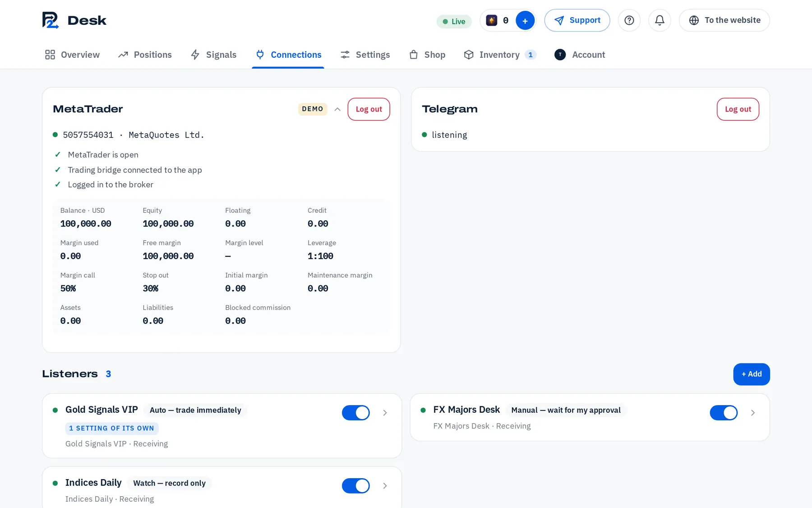Click the Positions trend arrow icon

[123, 55]
